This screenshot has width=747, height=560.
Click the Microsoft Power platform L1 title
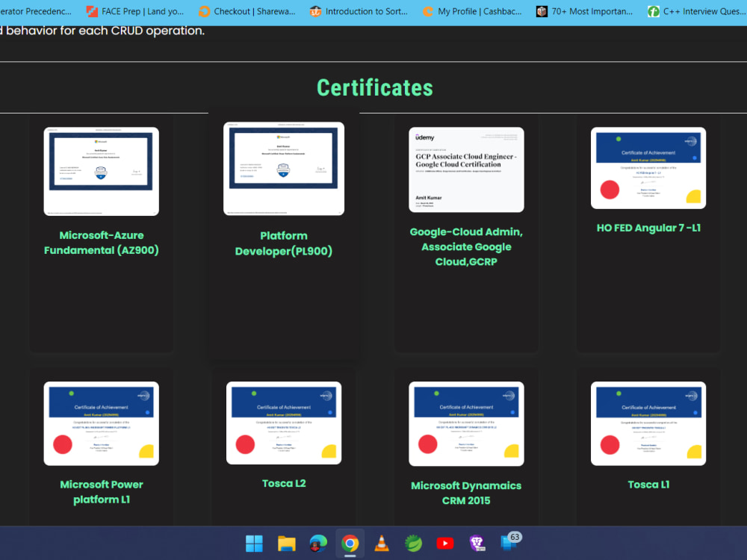[102, 492]
